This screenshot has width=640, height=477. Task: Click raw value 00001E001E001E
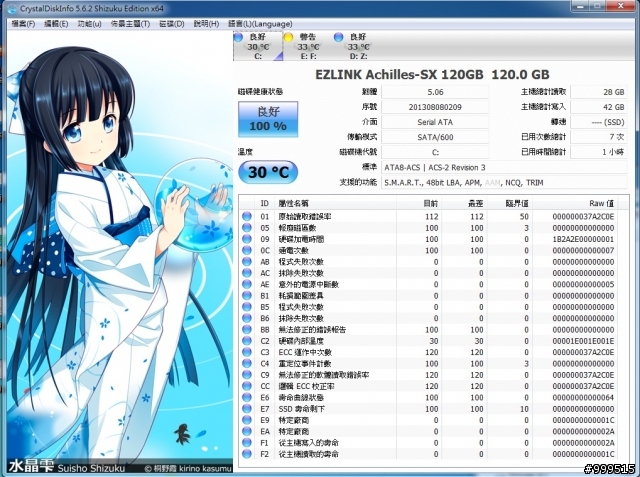583,341
